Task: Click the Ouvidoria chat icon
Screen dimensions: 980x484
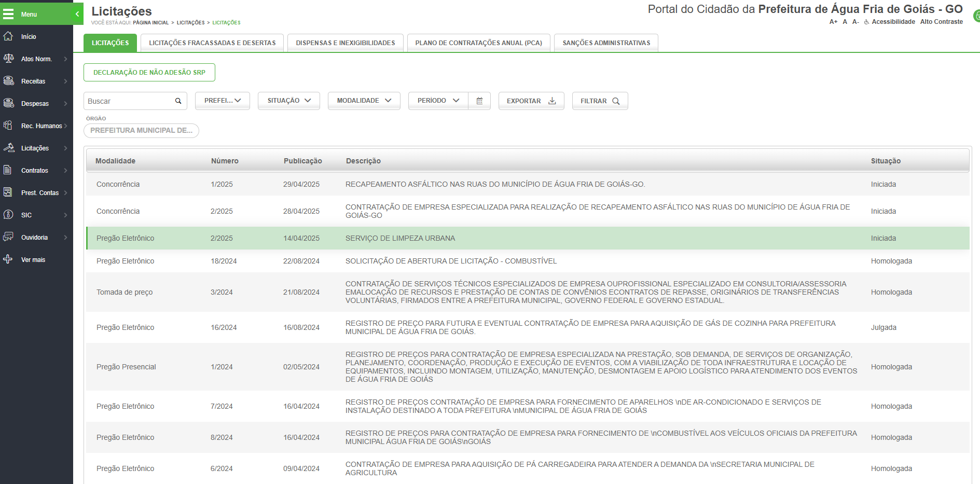Action: [x=8, y=237]
